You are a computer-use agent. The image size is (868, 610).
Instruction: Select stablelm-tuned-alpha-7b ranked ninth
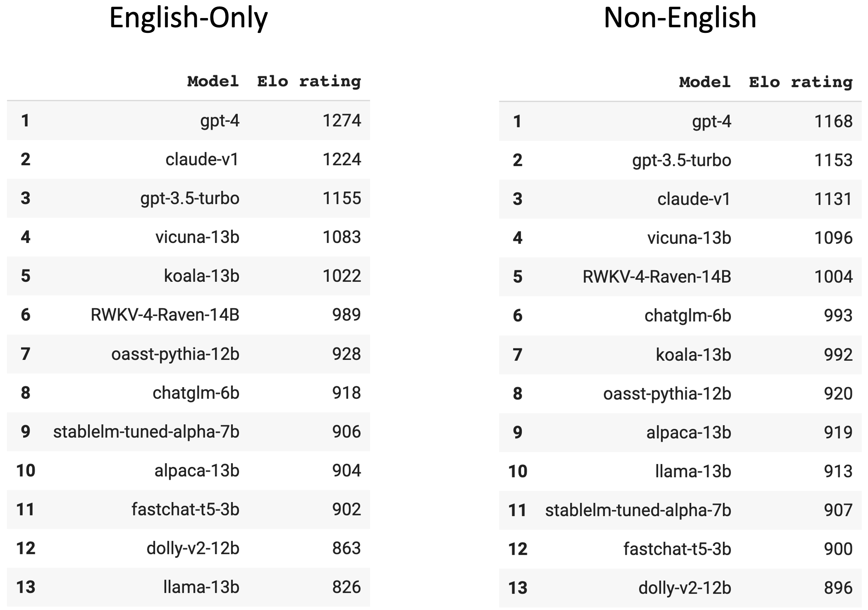146,432
